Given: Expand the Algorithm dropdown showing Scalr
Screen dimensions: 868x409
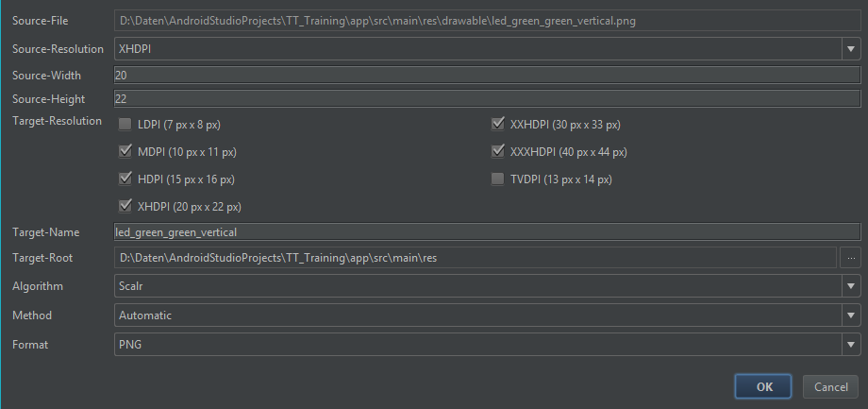Looking at the screenshot, I should click(x=486, y=286).
